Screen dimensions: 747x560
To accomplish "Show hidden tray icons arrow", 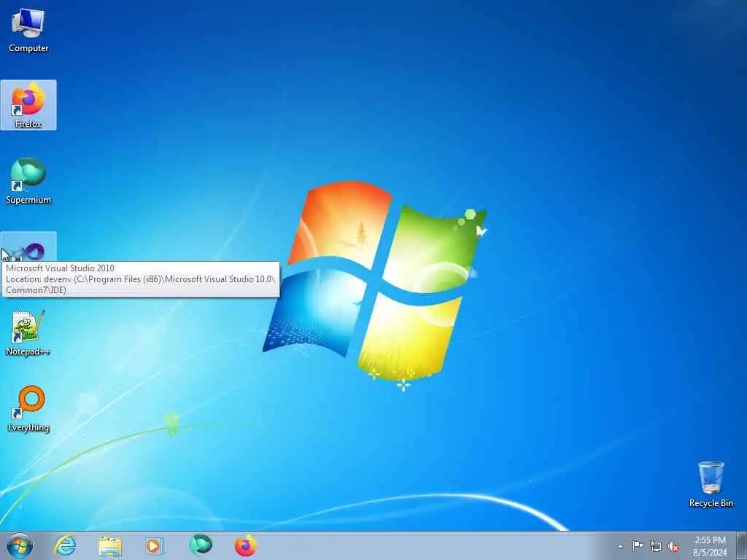I will click(x=620, y=546).
